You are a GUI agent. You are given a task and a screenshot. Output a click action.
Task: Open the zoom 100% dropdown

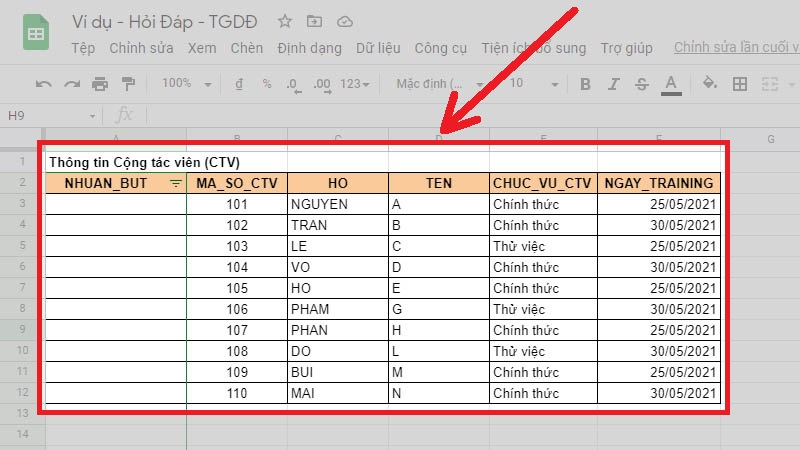[183, 84]
